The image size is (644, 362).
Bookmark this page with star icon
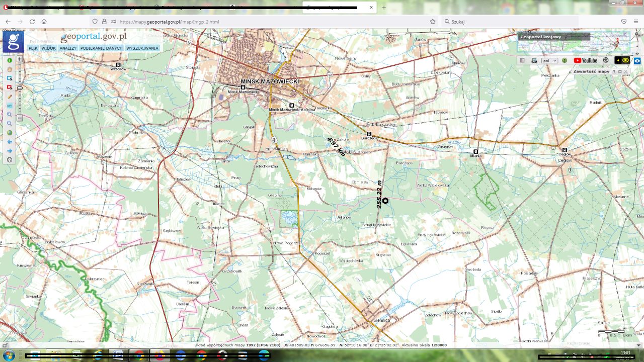[x=433, y=22]
